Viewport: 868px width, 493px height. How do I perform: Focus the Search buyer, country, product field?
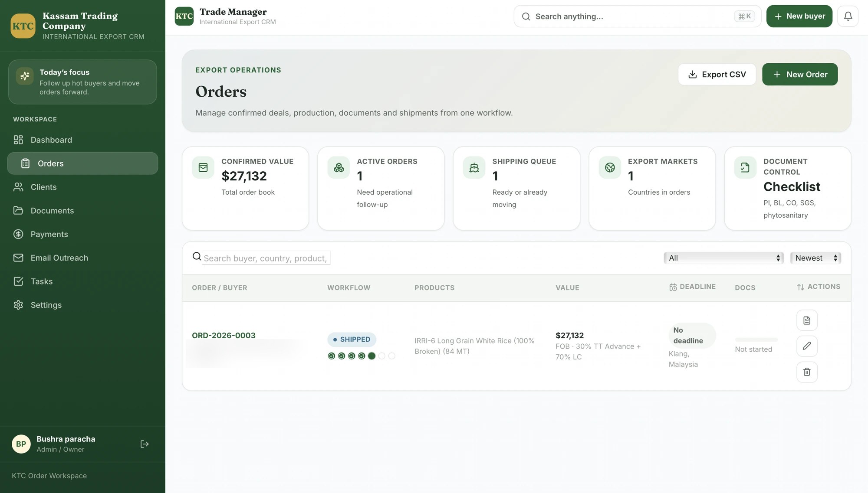[266, 258]
